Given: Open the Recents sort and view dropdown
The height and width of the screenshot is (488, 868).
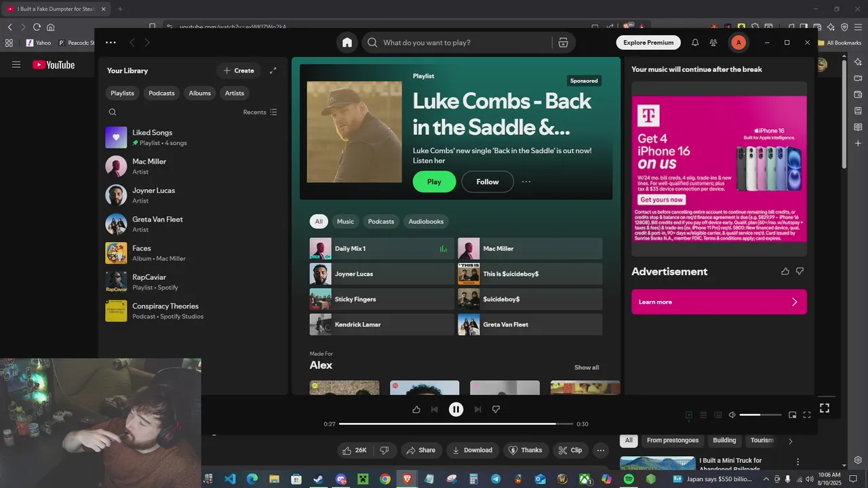Looking at the screenshot, I should (260, 113).
